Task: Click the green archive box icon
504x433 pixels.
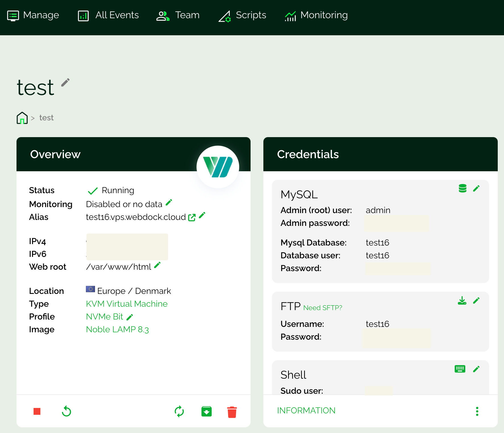Action: (206, 411)
